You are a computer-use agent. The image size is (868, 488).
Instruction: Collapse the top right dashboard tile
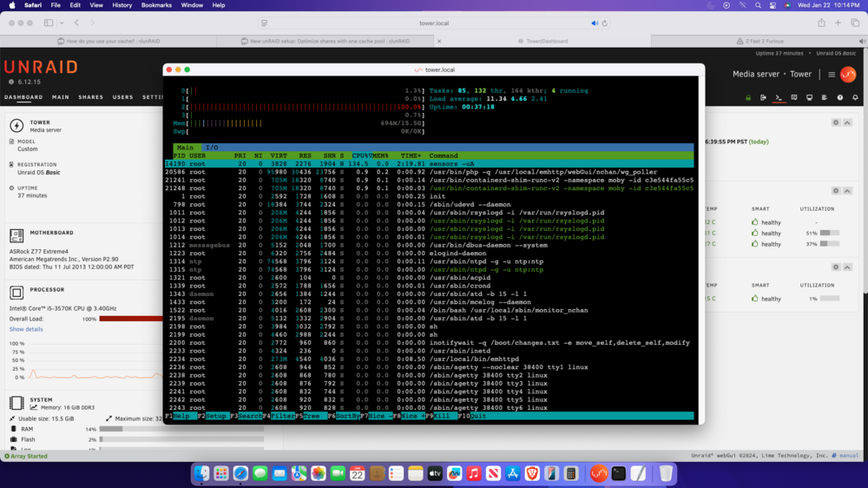847,122
